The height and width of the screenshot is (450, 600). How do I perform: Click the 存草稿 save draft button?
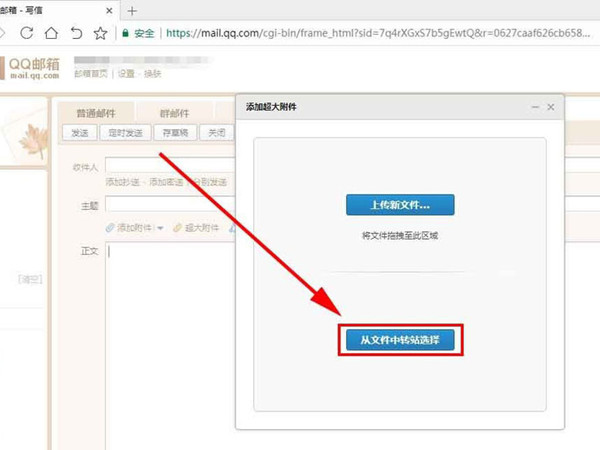click(172, 132)
